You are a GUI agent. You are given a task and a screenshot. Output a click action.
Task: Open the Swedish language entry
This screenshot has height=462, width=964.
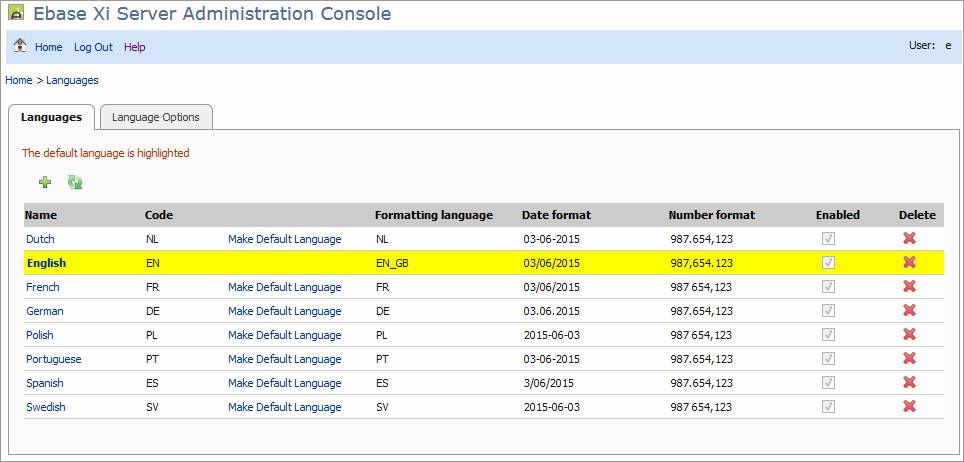tap(45, 407)
